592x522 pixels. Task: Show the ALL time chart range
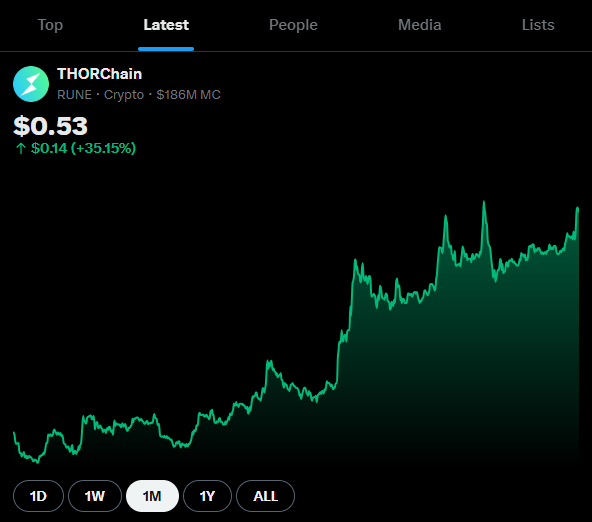[x=265, y=496]
